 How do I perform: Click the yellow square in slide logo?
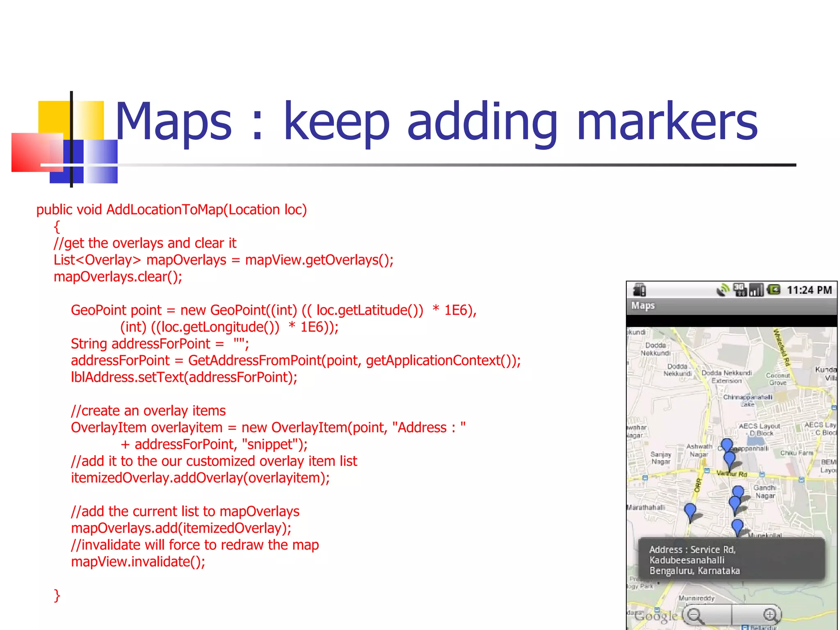click(55, 117)
